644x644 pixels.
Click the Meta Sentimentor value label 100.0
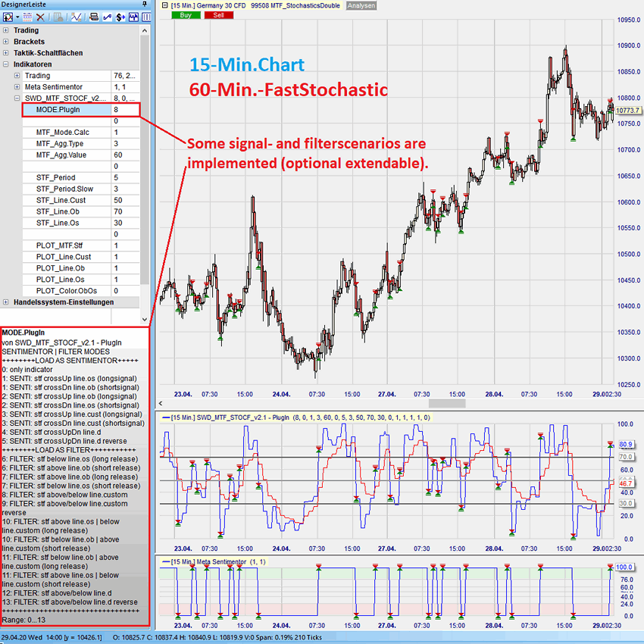coord(624,567)
